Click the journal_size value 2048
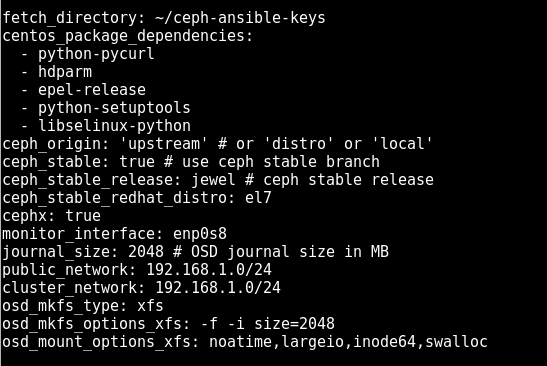 point(146,252)
